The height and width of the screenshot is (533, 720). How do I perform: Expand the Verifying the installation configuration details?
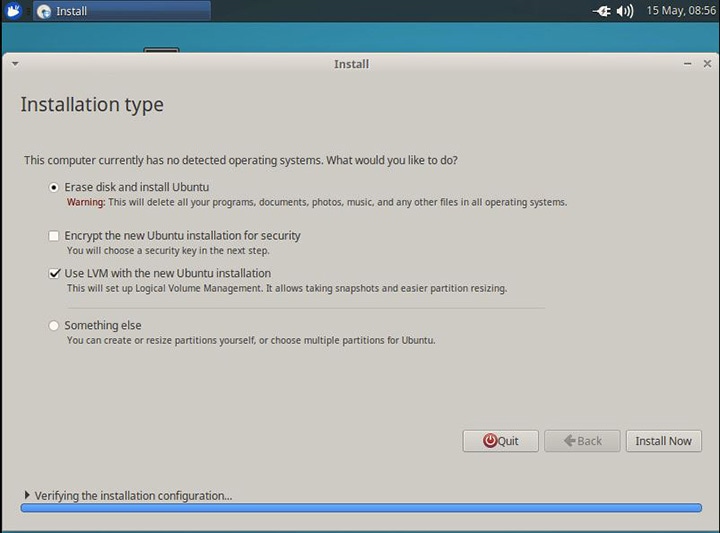[27, 495]
